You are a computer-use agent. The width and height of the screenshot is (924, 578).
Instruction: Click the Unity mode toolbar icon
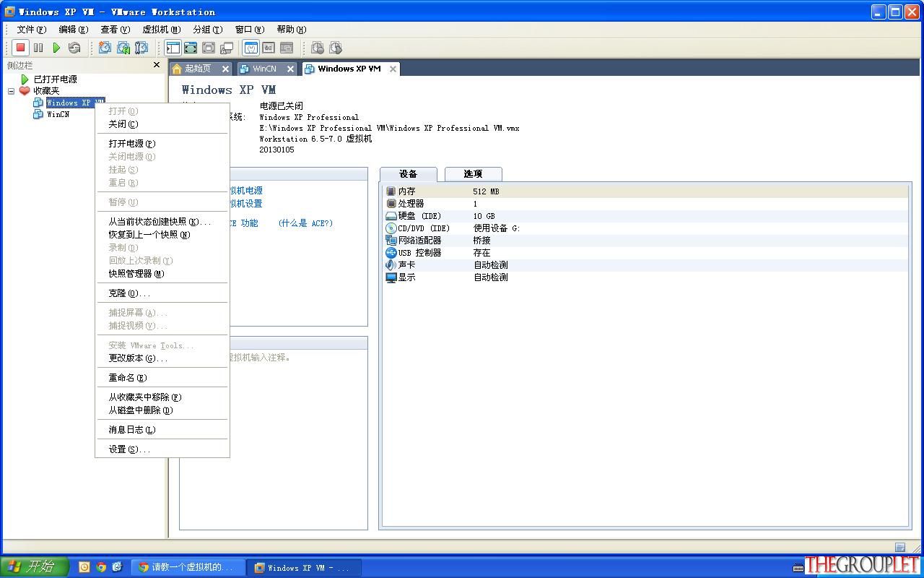[227, 48]
